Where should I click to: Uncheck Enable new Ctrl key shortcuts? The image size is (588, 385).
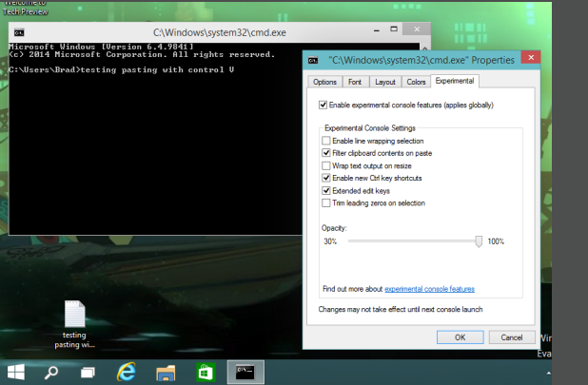(326, 178)
